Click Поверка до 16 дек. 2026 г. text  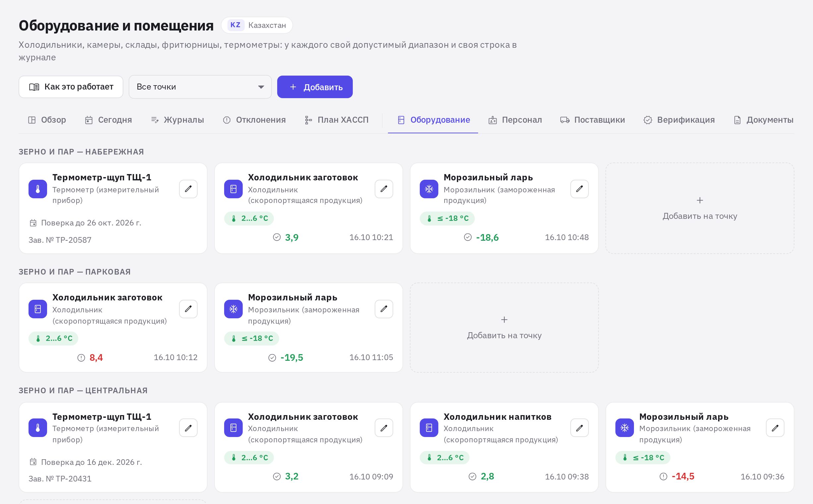[92, 462]
